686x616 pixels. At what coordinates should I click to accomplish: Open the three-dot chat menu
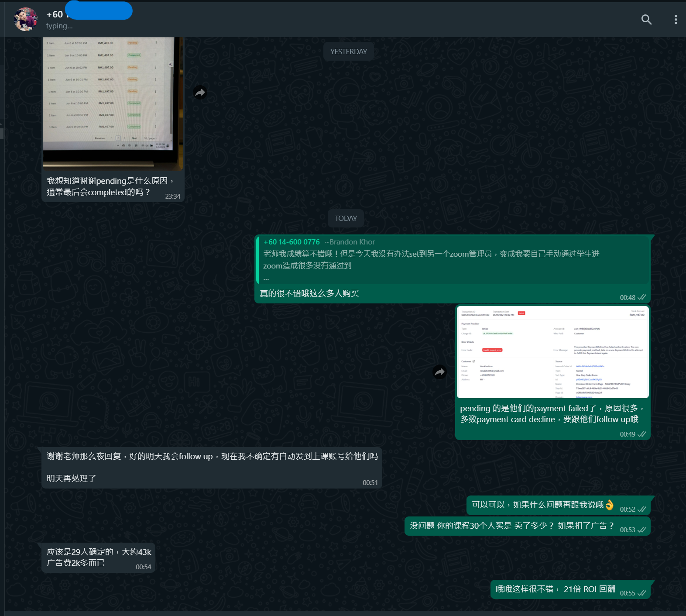coord(676,20)
